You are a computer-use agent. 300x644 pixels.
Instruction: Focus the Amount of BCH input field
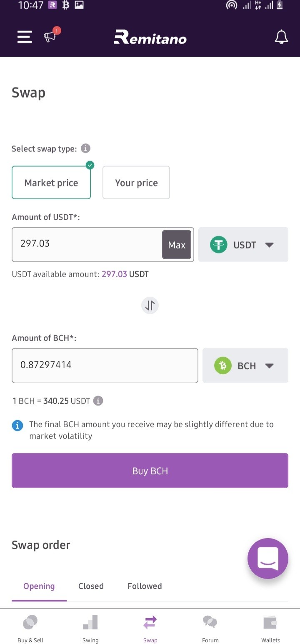pyautogui.click(x=105, y=366)
